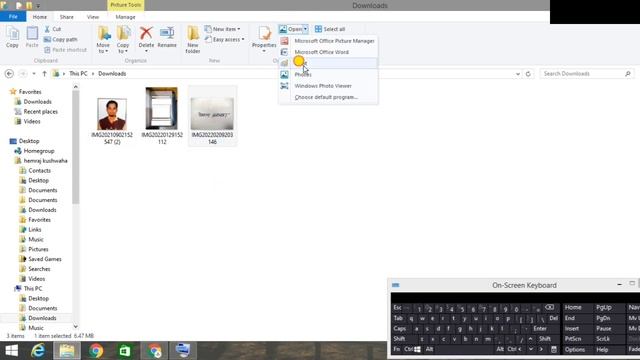Image resolution: width=640 pixels, height=360 pixels.
Task: Click This PC in address breadcrumb
Action: (78, 74)
